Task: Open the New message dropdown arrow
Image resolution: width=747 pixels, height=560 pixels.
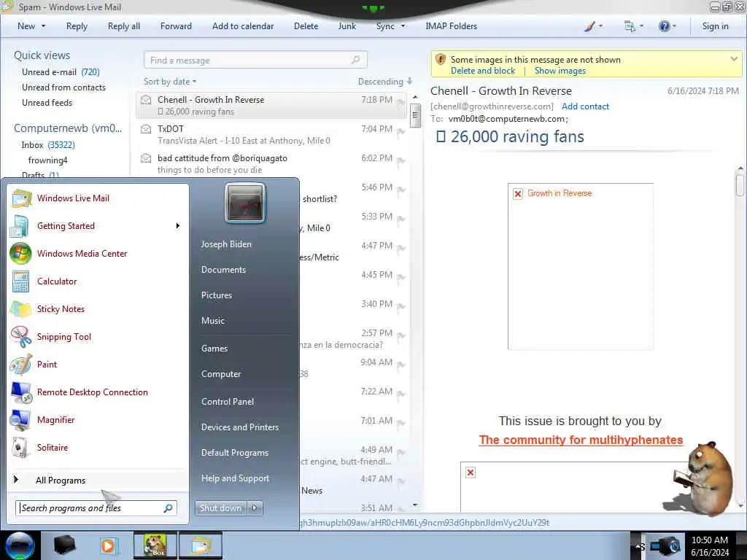Action: pyautogui.click(x=43, y=26)
